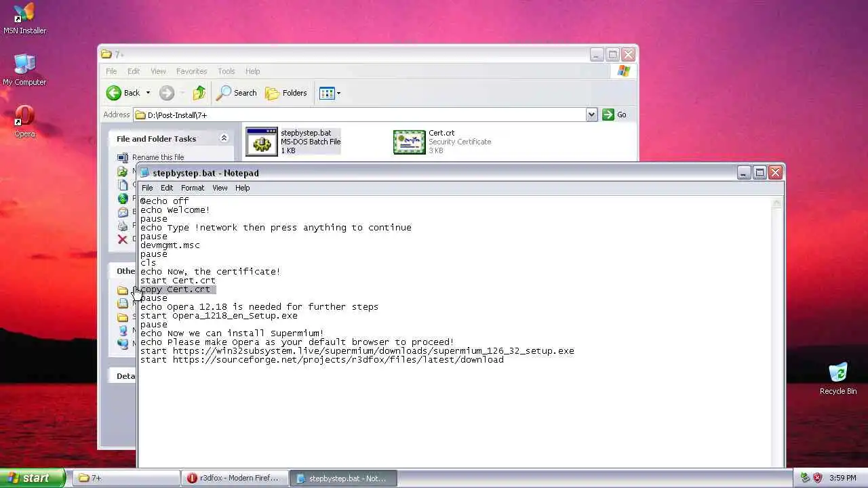Screen dimensions: 868x488
Task: Open the Favorites menu in Explorer
Action: point(192,71)
